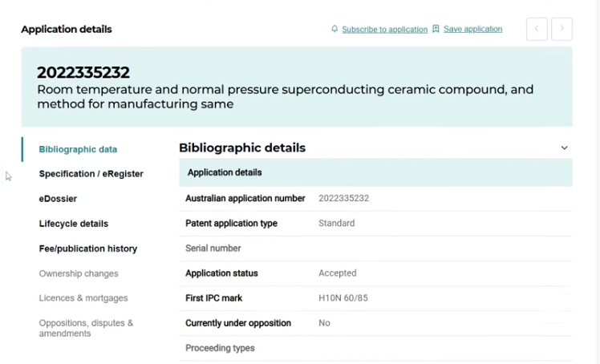Click the bell icon beside Subscribe to application
Screen dimensions: 600x364
coord(334,29)
